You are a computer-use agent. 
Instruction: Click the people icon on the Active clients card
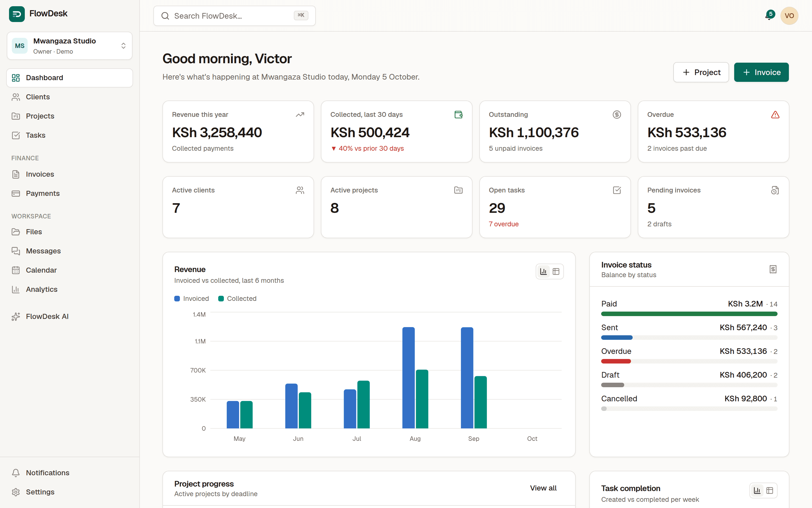300,190
